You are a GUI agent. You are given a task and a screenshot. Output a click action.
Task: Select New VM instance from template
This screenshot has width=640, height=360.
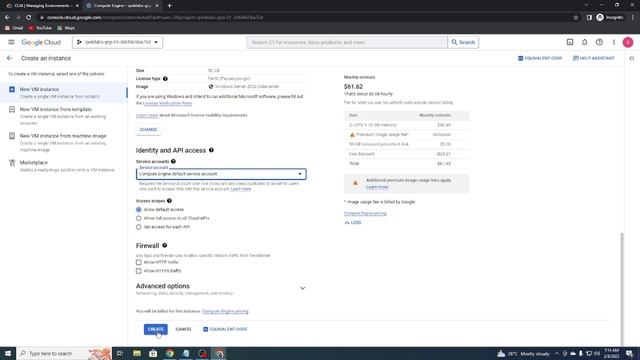coord(64,116)
